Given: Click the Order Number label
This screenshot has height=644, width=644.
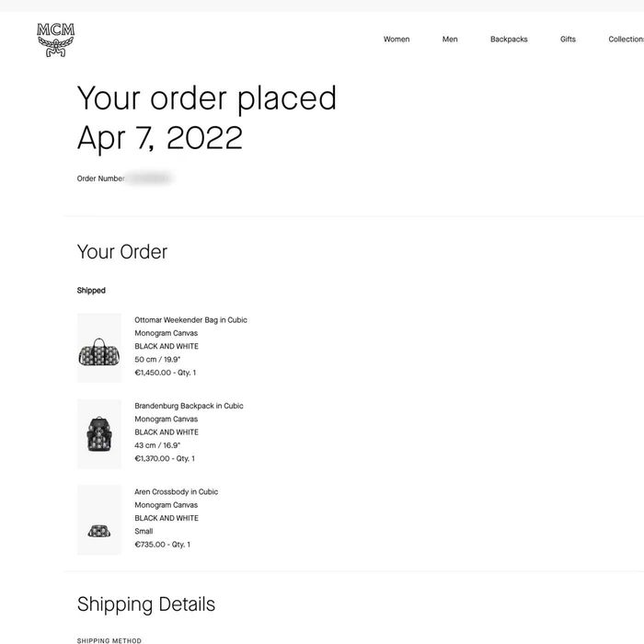Looking at the screenshot, I should point(101,178).
